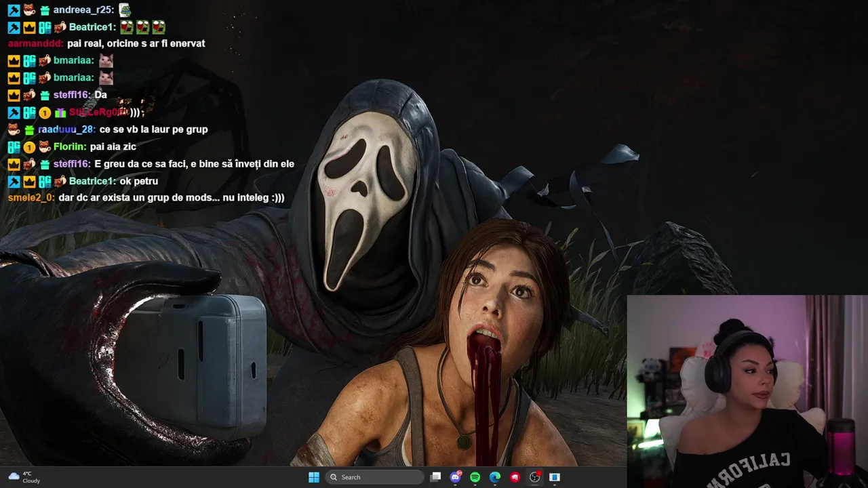Open the film strip app on the taskbar
868x488 pixels.
tap(554, 477)
